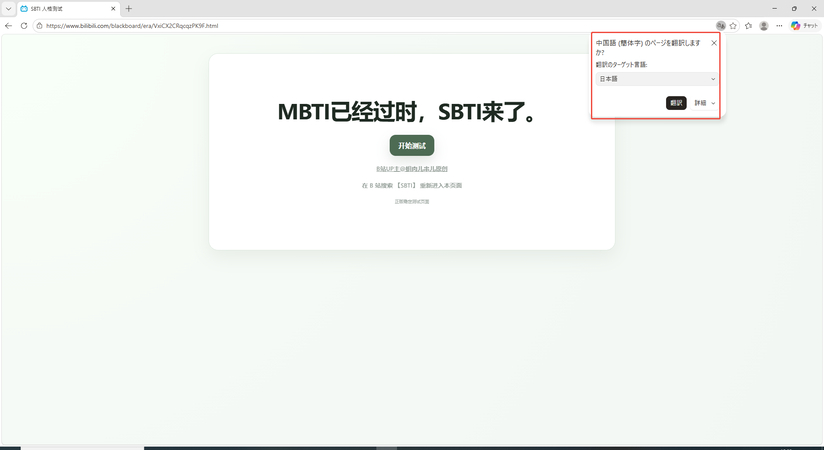This screenshot has width=824, height=450.
Task: Select the SBTI 人格测试 tab
Action: 68,9
